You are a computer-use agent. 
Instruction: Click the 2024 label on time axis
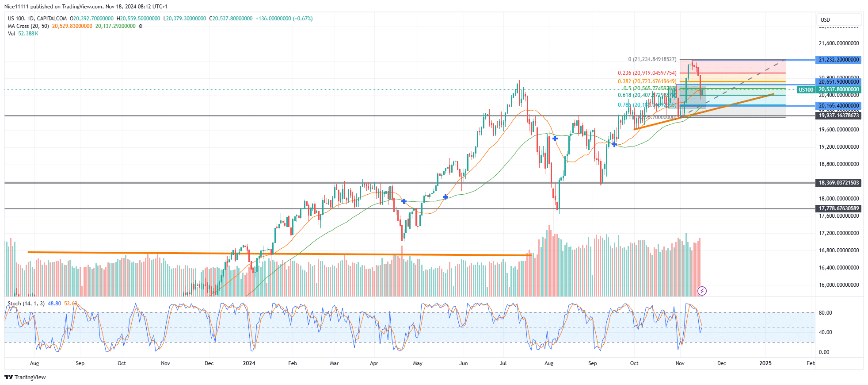pyautogui.click(x=249, y=363)
